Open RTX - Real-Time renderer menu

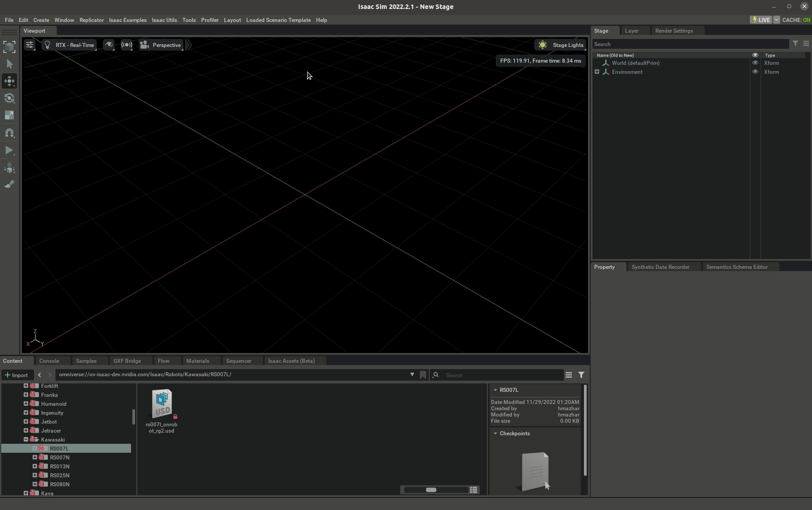(x=69, y=45)
